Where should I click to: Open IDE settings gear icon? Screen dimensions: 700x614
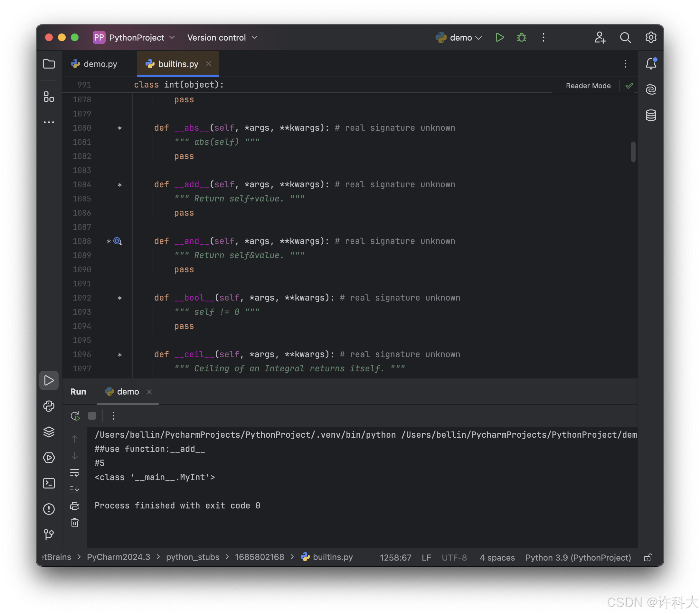pos(650,37)
